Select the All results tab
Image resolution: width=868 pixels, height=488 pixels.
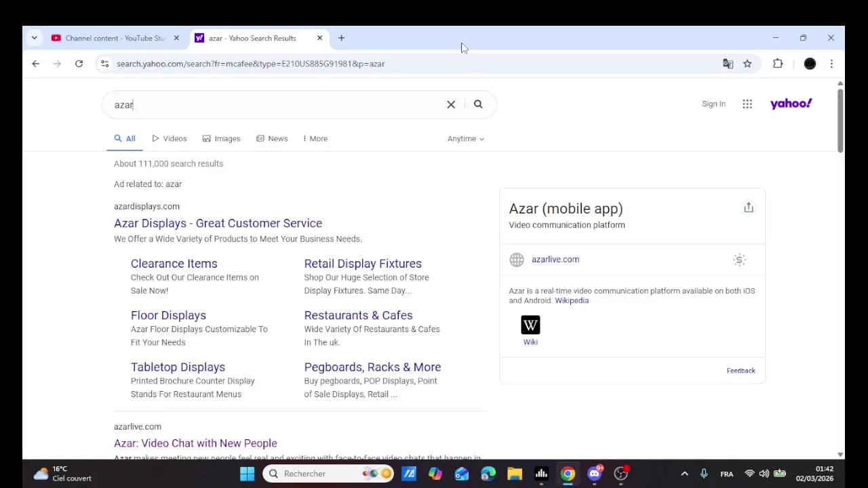[125, 139]
